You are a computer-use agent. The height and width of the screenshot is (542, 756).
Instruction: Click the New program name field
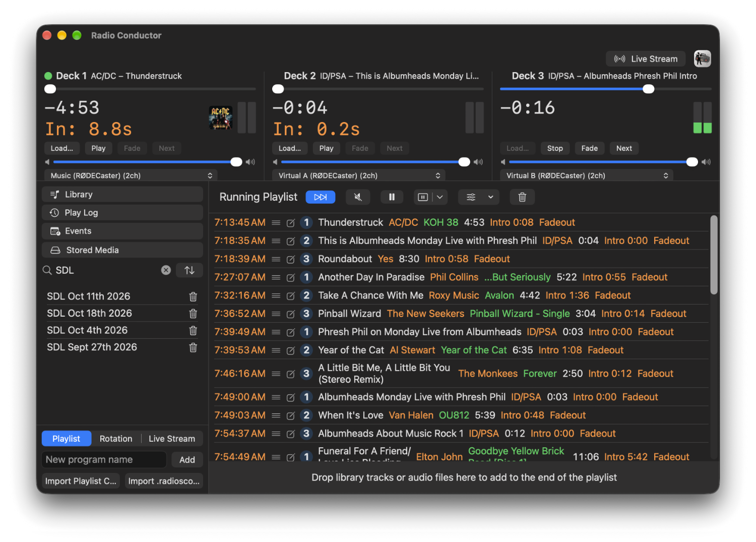tap(104, 460)
